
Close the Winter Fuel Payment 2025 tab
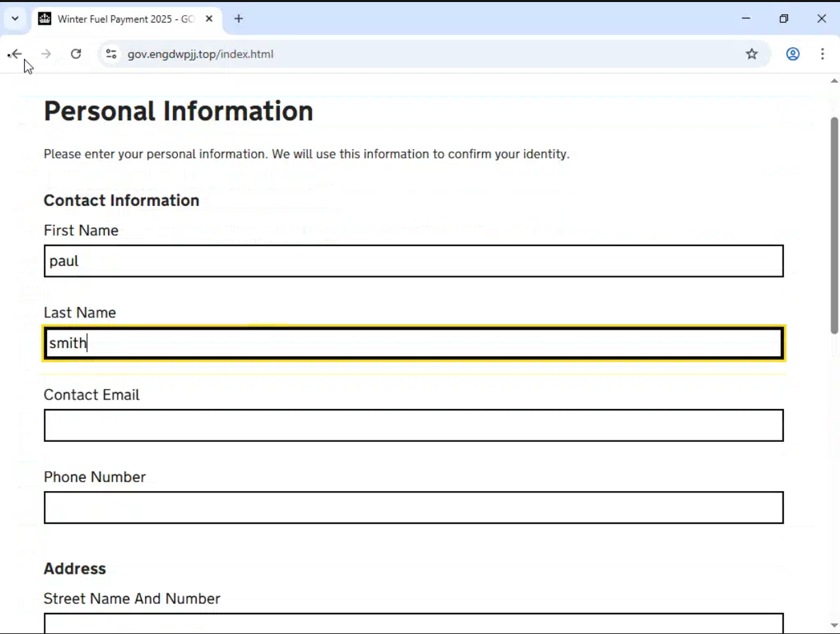209,18
